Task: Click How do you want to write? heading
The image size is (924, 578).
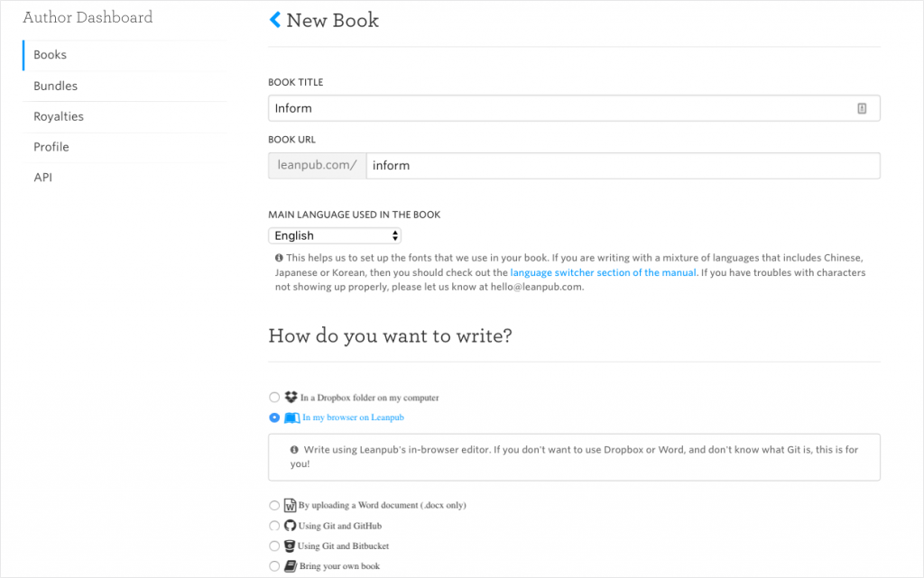Action: click(x=390, y=335)
